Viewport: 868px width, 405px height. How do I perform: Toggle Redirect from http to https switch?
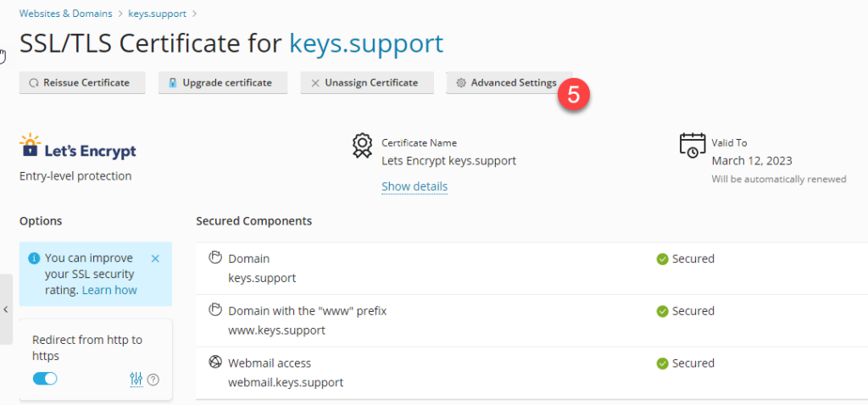(x=45, y=379)
